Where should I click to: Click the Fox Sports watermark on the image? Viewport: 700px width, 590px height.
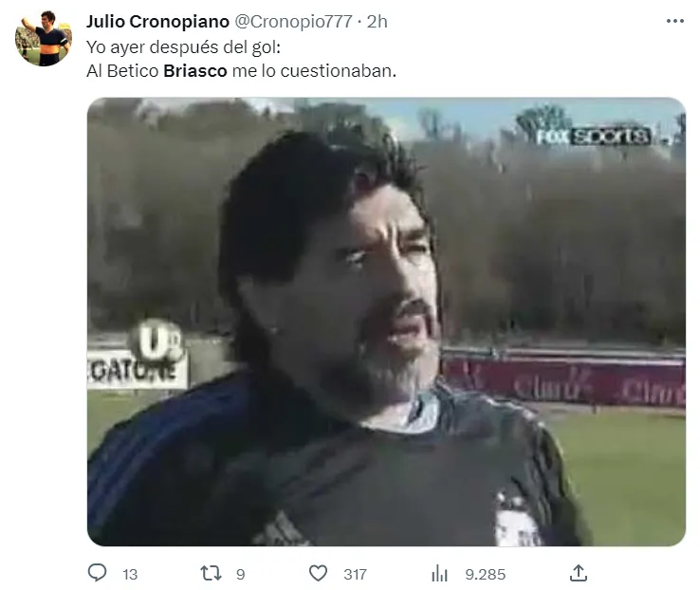593,136
